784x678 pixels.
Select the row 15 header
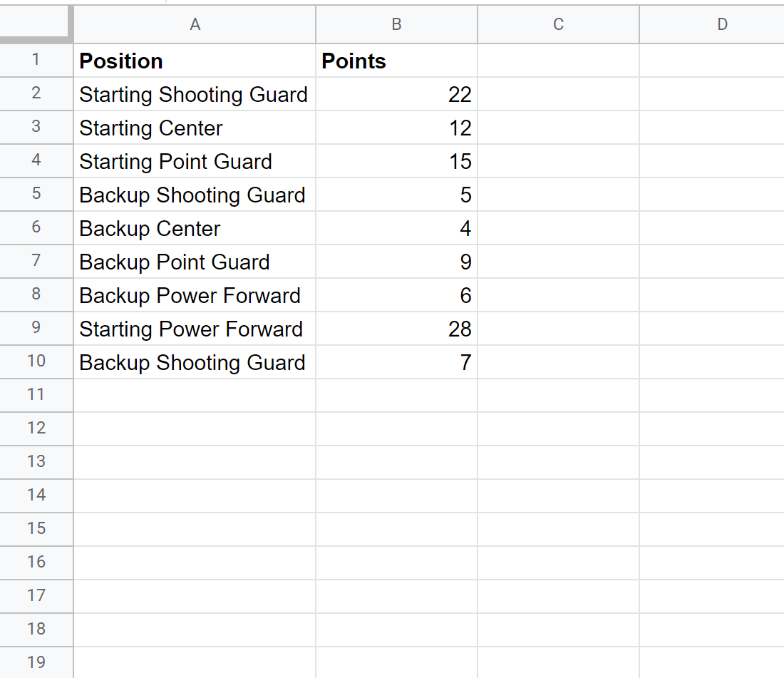pos(36,528)
